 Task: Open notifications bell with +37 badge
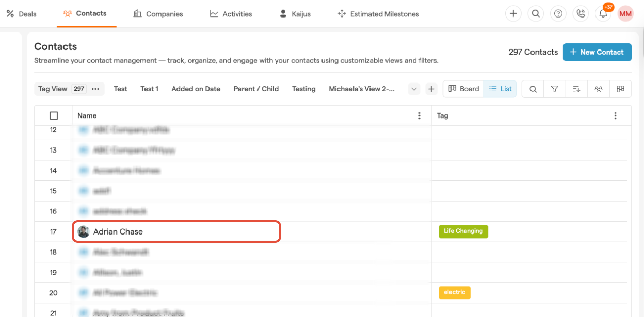point(603,14)
